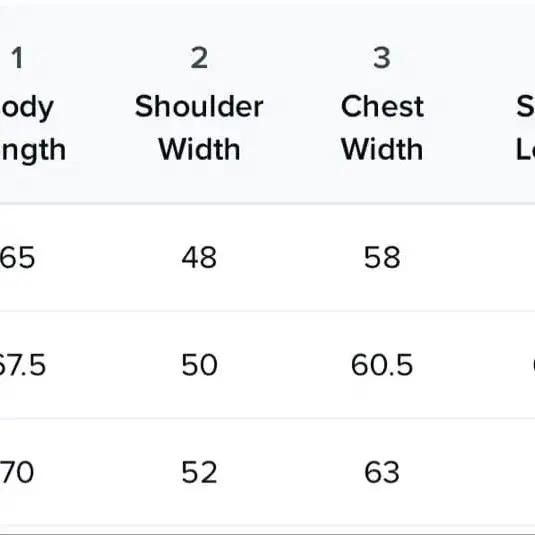Image resolution: width=535 pixels, height=535 pixels.
Task: Click body length value 70
Action: (17, 472)
